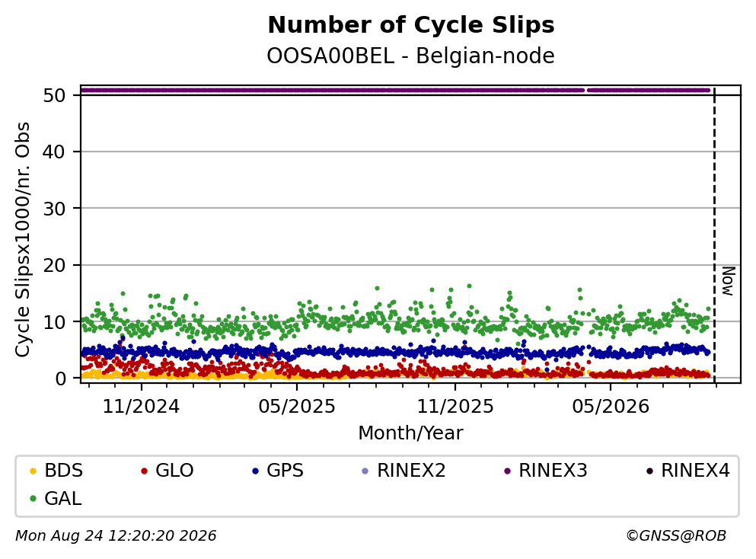The height and width of the screenshot is (559, 756).
Task: Click the 05/2026 x-axis tick label
Action: coord(611,407)
